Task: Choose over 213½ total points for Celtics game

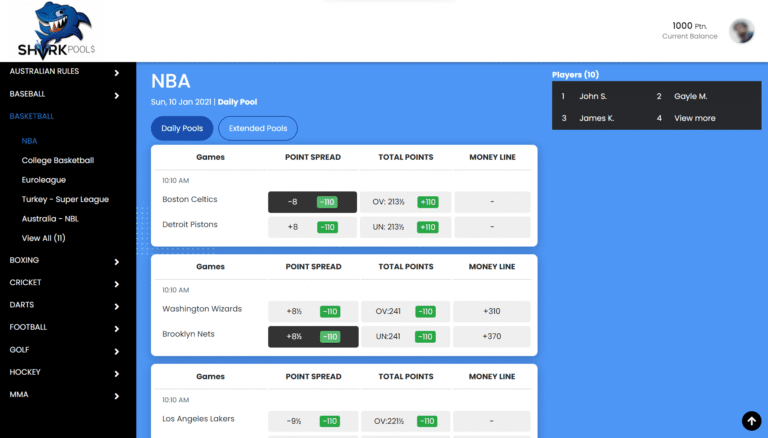Action: coord(405,202)
